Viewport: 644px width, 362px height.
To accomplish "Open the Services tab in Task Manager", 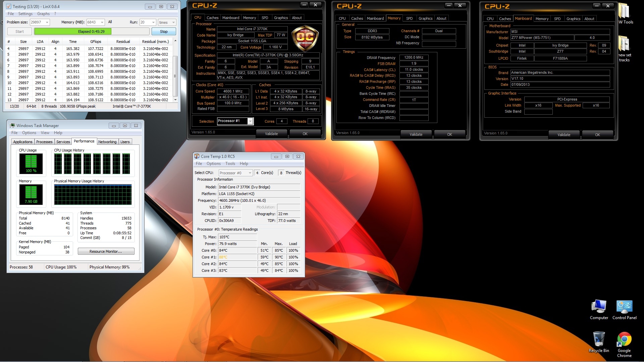I will tap(63, 142).
